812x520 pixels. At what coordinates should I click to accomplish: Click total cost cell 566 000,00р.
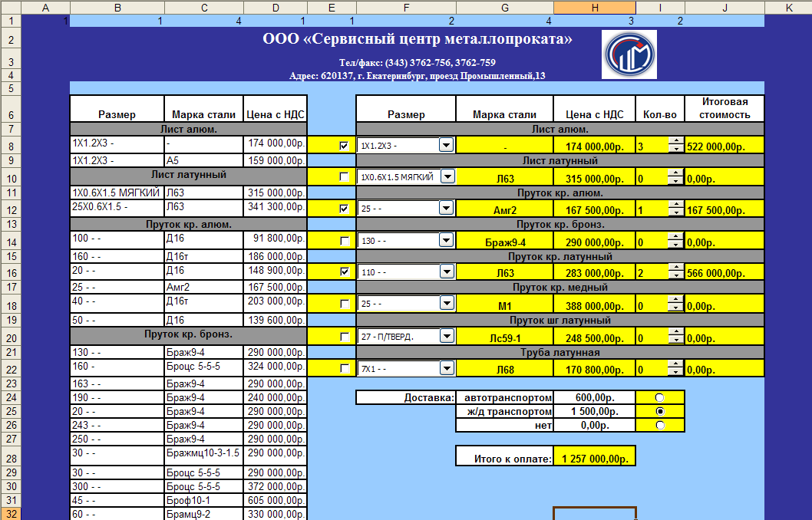pos(725,273)
